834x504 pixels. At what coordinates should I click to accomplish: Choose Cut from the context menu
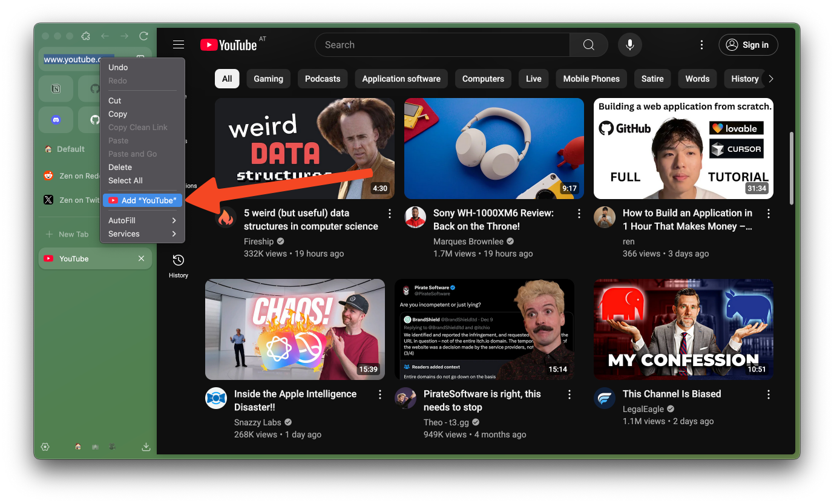(x=142, y=100)
